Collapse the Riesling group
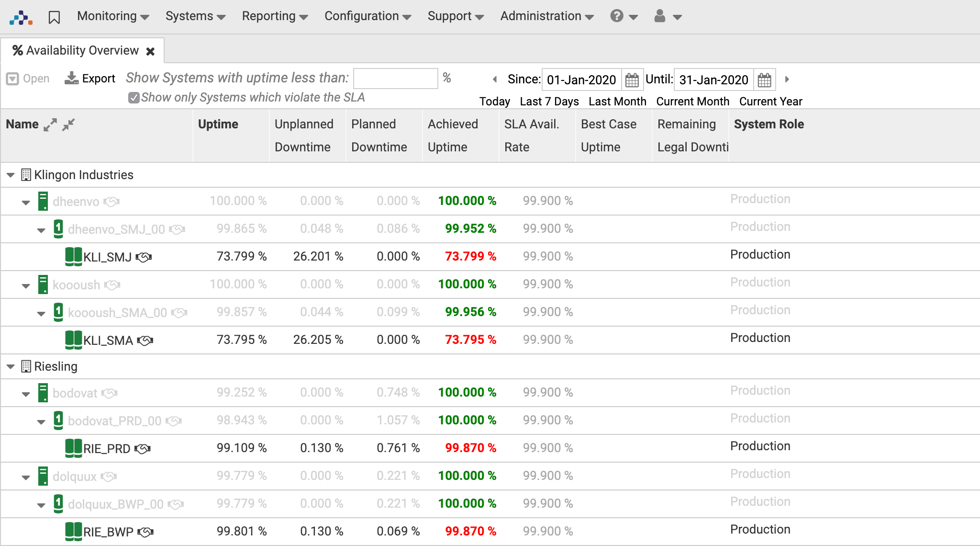 coord(11,366)
